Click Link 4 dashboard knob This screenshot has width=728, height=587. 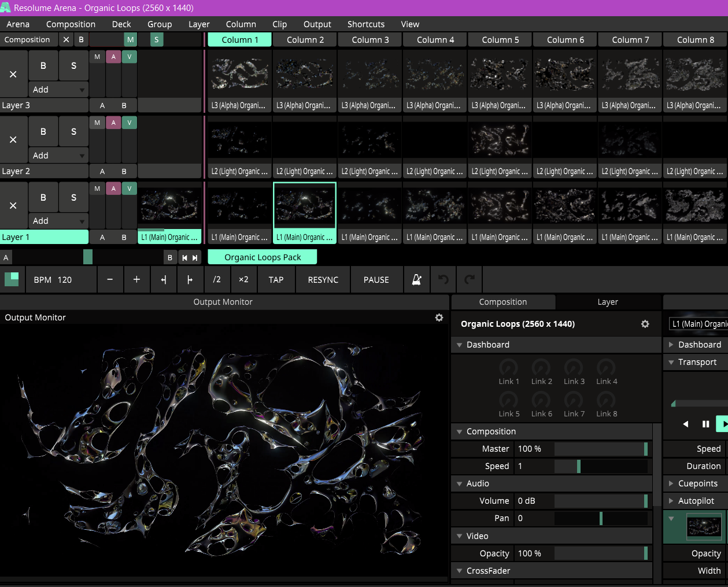606,368
